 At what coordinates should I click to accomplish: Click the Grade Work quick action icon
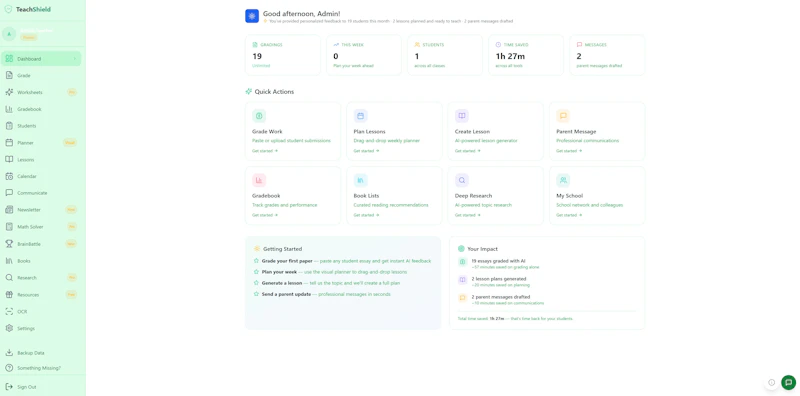click(x=259, y=116)
